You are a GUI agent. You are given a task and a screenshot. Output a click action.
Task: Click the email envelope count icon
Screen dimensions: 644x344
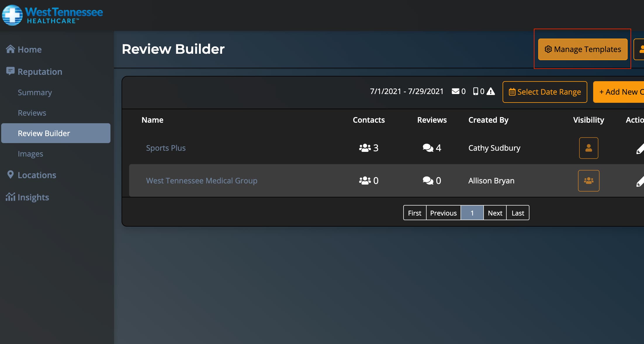coord(456,91)
